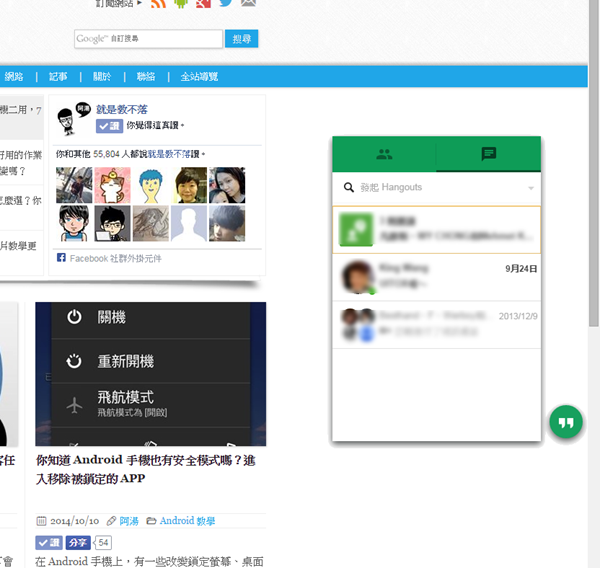Click the Hangouts search magnifier icon
The image size is (600, 568).
point(349,188)
